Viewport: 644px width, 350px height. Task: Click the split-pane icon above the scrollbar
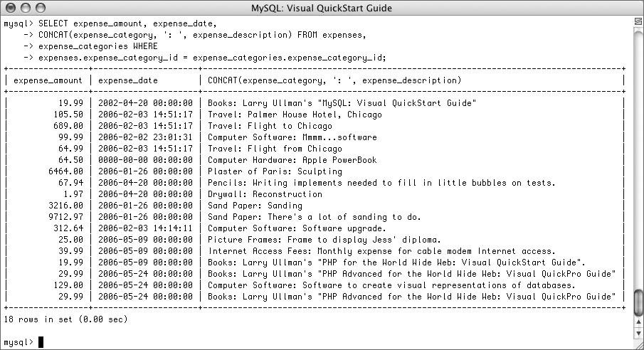638,21
